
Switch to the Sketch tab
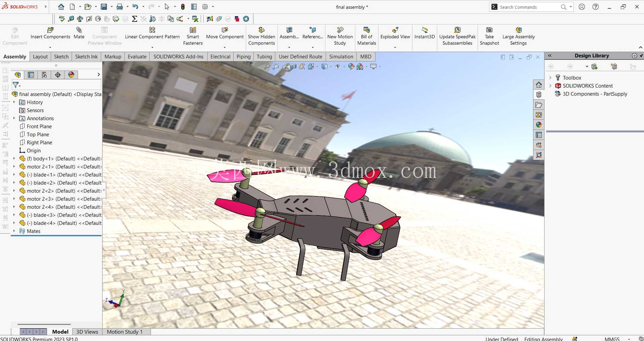pyautogui.click(x=61, y=57)
